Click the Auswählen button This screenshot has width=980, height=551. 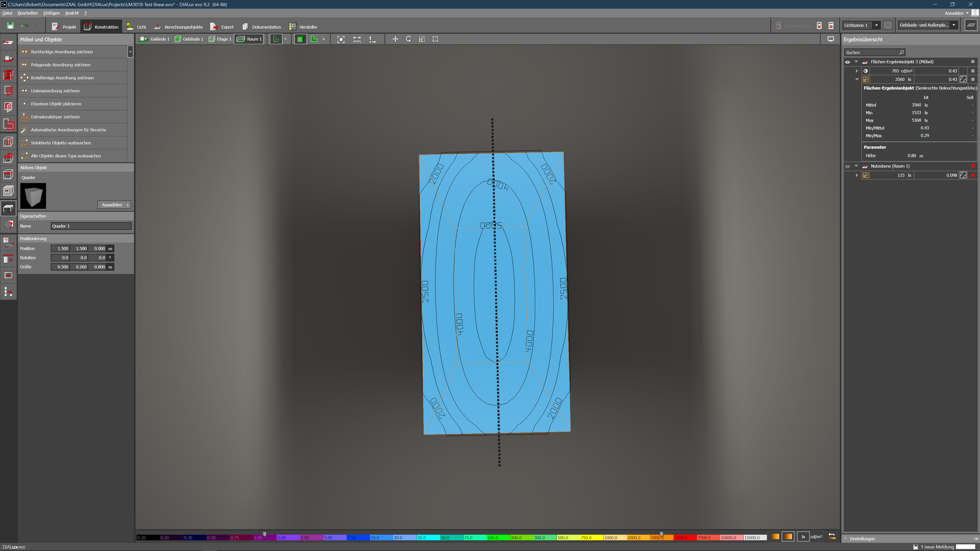coord(114,205)
